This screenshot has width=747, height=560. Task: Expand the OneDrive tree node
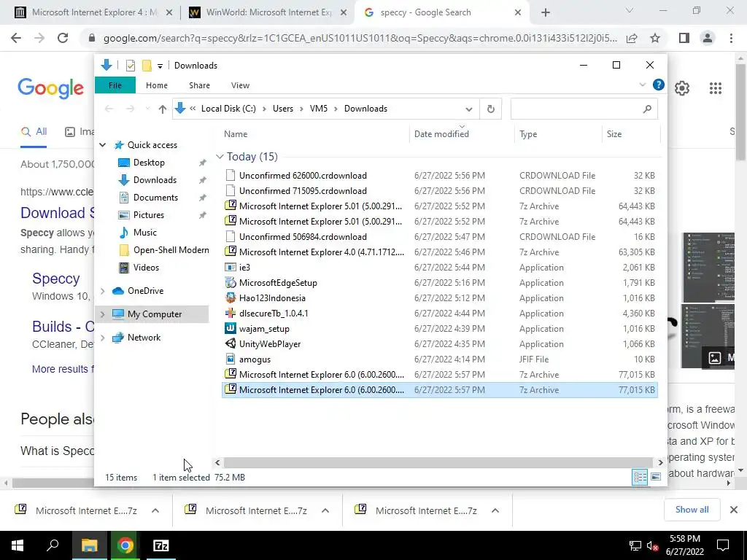[102, 291]
